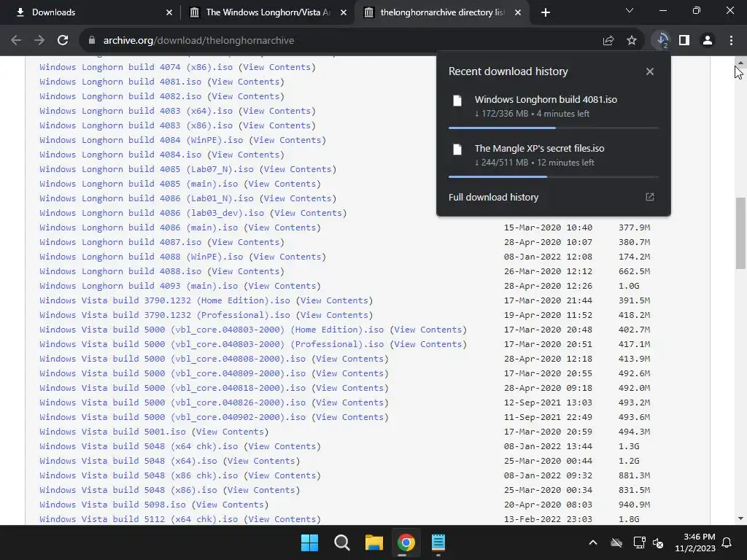Open Windows Vista build 5112 (x64 chk).iso
This screenshot has height=560, width=747.
[x=139, y=519]
